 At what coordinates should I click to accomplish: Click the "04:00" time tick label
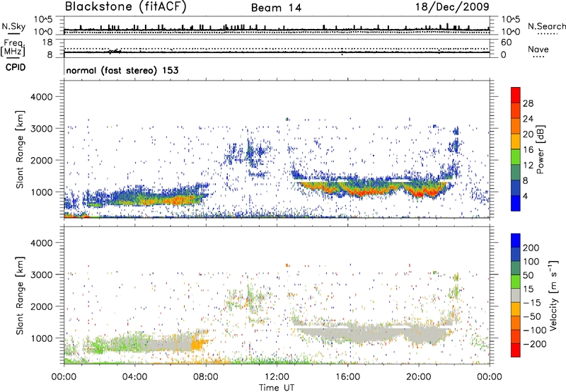pos(134,377)
